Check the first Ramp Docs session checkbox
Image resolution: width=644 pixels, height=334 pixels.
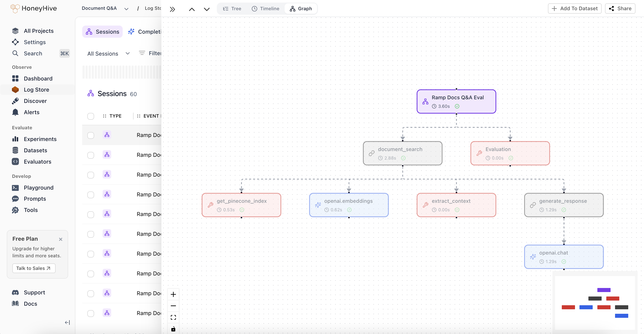tap(91, 135)
